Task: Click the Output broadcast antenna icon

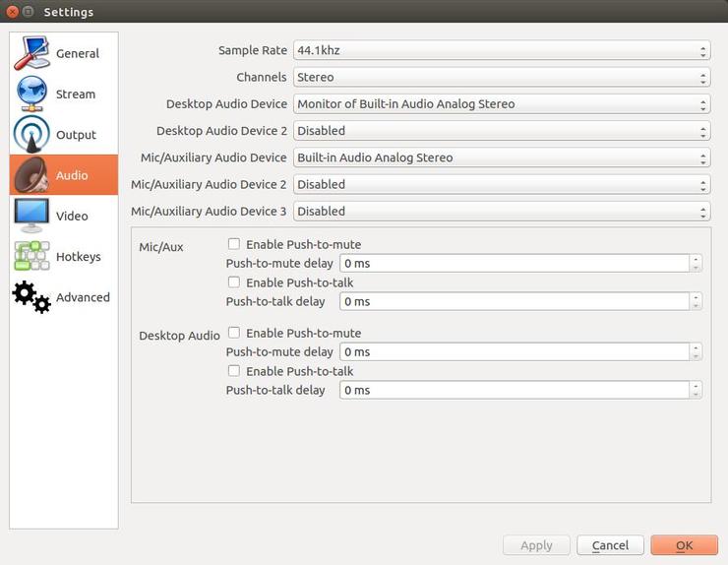Action: 31,134
